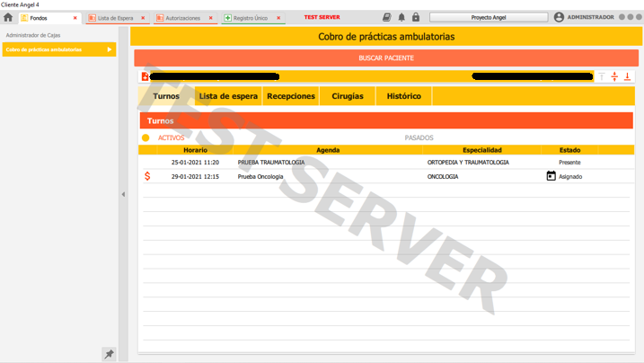Close the Autorizaciones tab
The width and height of the screenshot is (644, 363).
click(211, 18)
